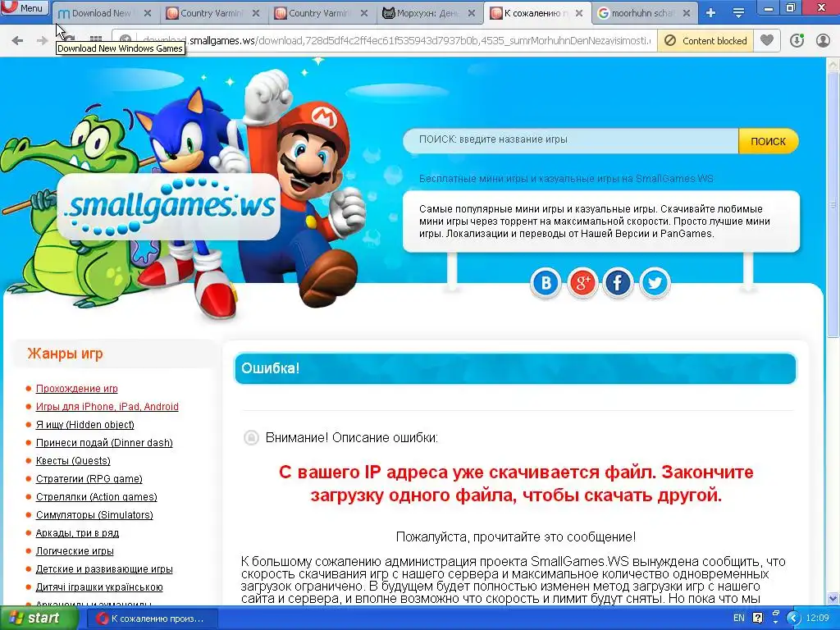
Task: Open Квесты (Quests) link
Action: point(73,461)
